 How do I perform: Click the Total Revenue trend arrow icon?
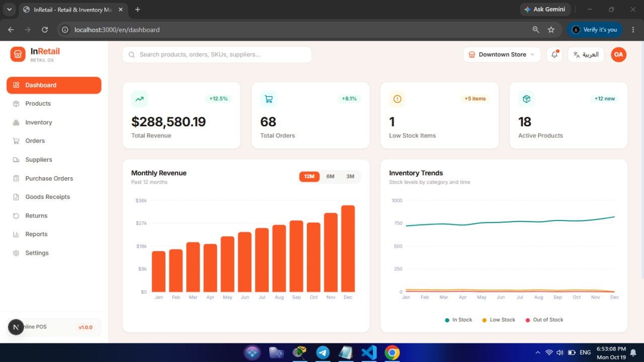(139, 99)
